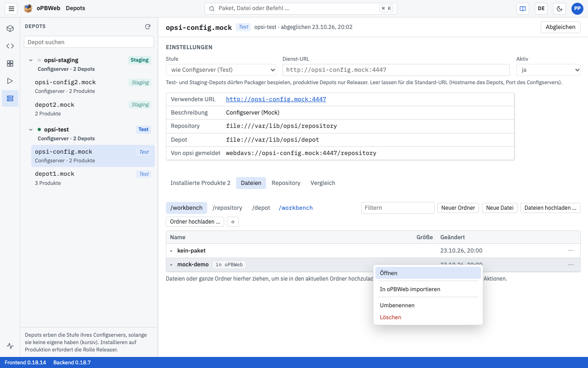Reload the file listing with the small refresh button
Image resolution: width=588 pixels, height=368 pixels.
click(x=233, y=222)
